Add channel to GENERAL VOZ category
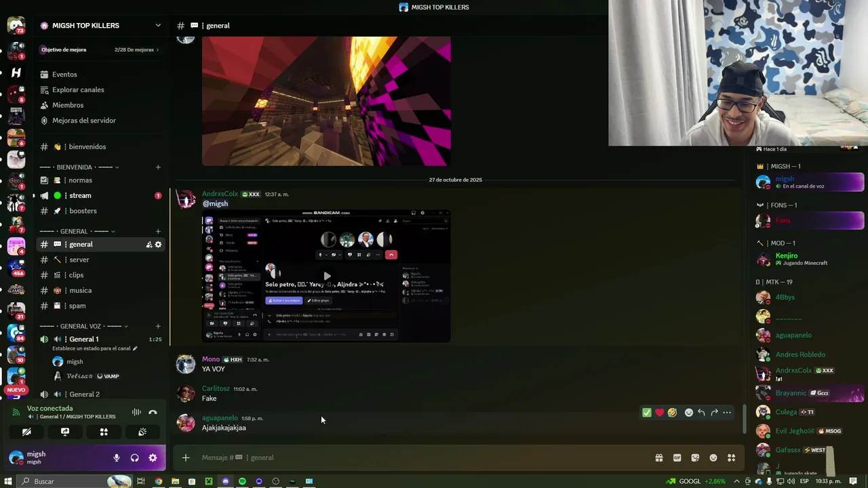Viewport: 868px width, 488px height. 158,326
